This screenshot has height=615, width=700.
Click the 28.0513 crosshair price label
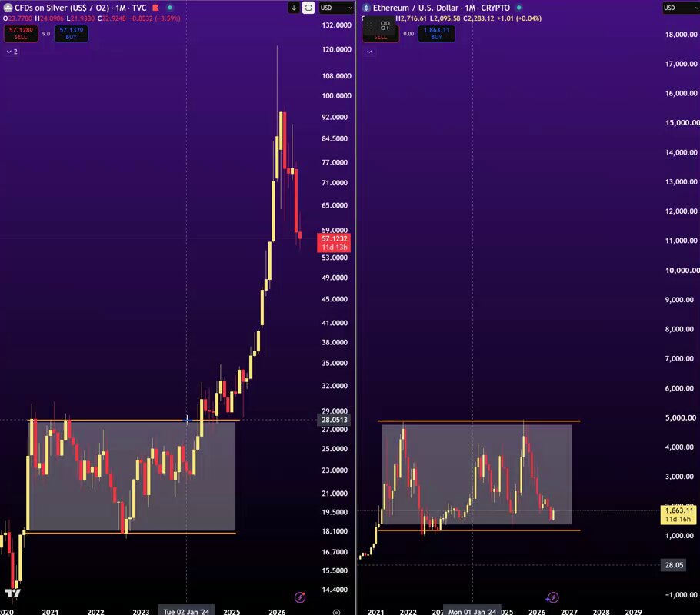[334, 420]
